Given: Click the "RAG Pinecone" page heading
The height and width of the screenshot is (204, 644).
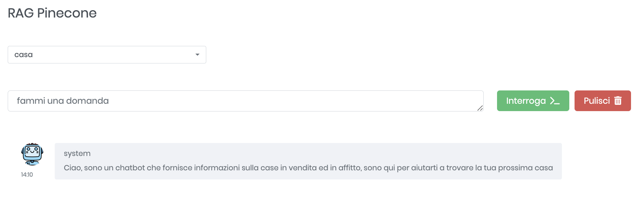Looking at the screenshot, I should tap(52, 13).
